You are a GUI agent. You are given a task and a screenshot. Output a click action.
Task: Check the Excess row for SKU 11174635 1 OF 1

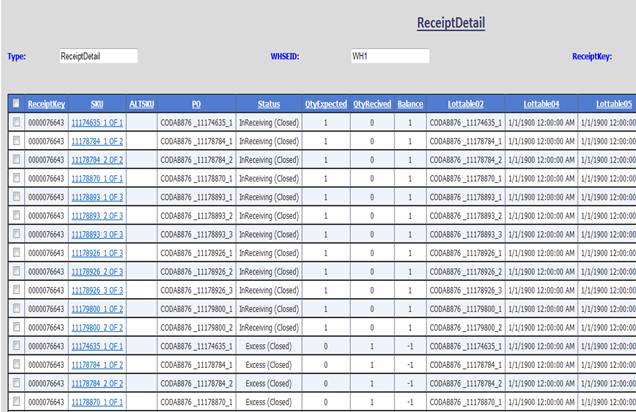(x=16, y=346)
